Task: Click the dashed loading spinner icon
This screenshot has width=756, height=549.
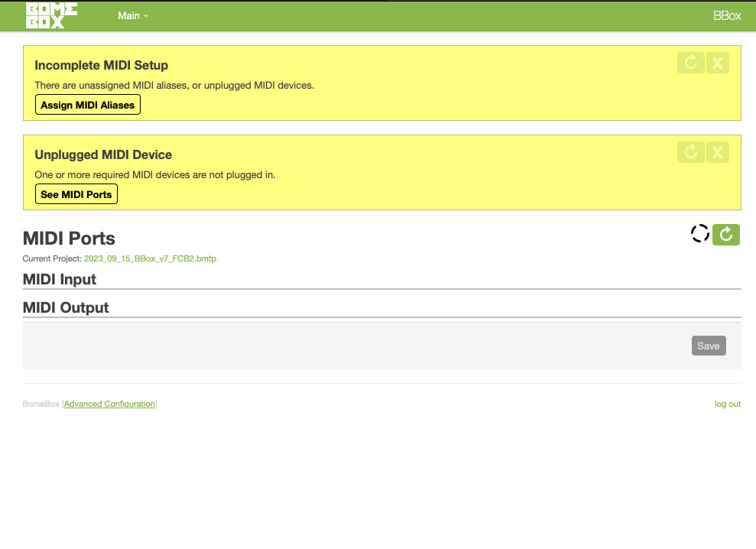Action: tap(699, 234)
